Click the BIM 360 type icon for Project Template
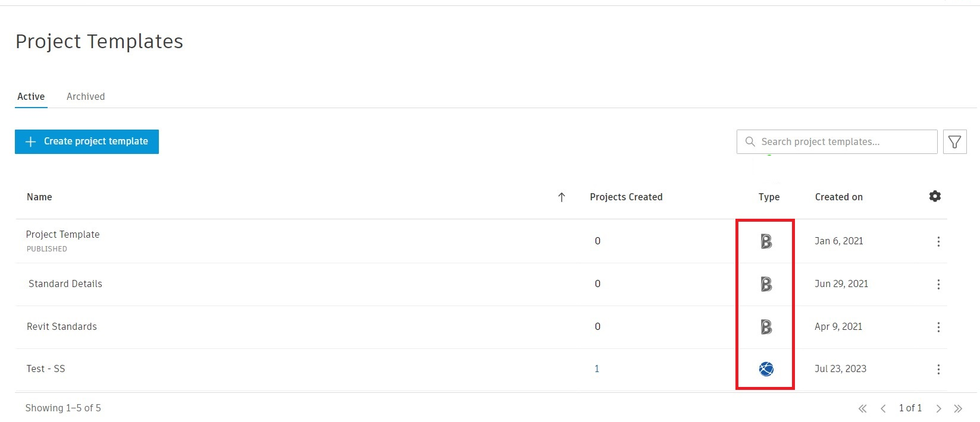980x422 pixels. [766, 241]
